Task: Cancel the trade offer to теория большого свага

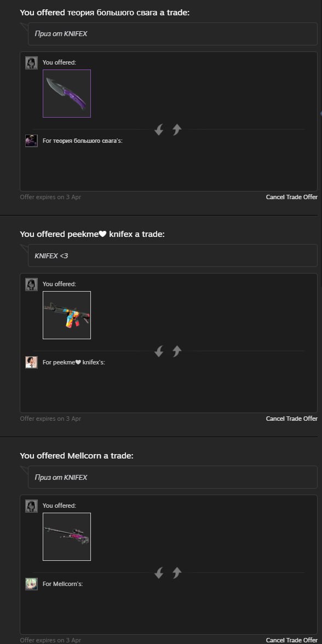Action: (x=291, y=197)
